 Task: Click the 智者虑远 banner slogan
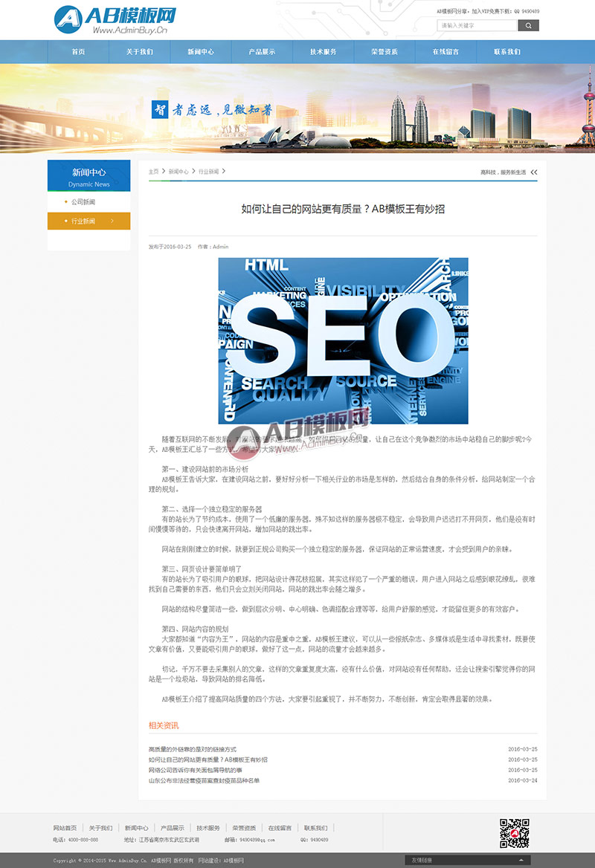212,109
